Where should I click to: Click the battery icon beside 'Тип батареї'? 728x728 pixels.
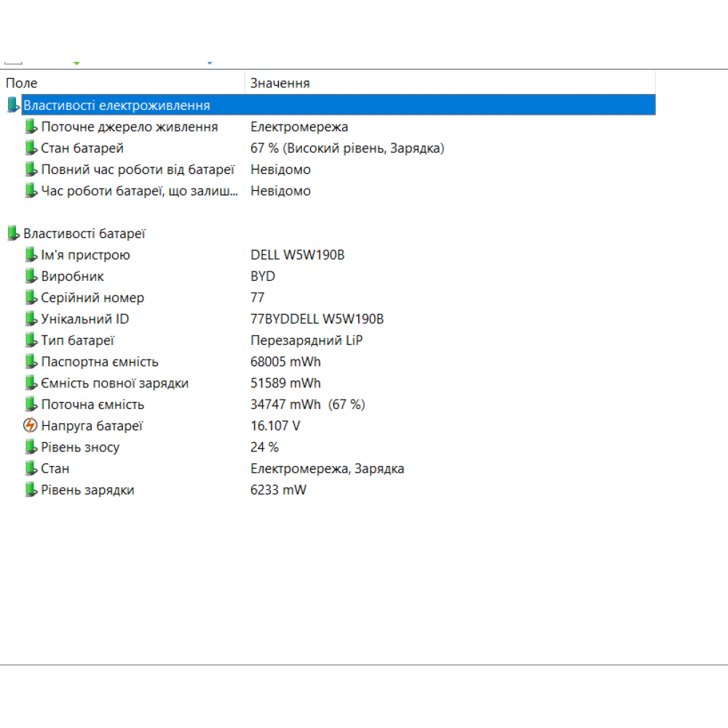[x=32, y=340]
